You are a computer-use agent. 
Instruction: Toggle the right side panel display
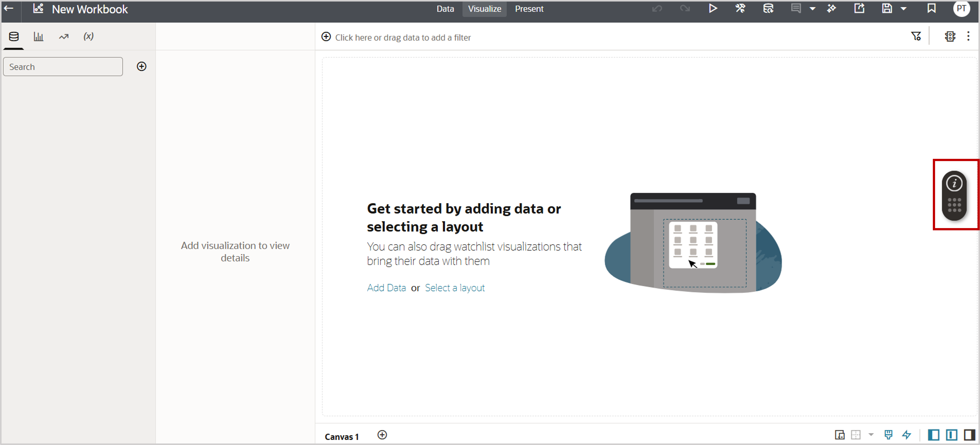969,435
